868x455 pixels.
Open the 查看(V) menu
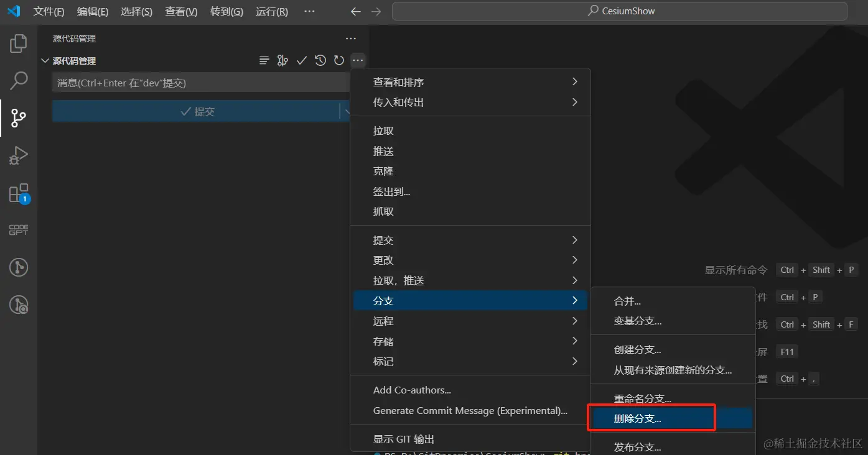point(181,12)
